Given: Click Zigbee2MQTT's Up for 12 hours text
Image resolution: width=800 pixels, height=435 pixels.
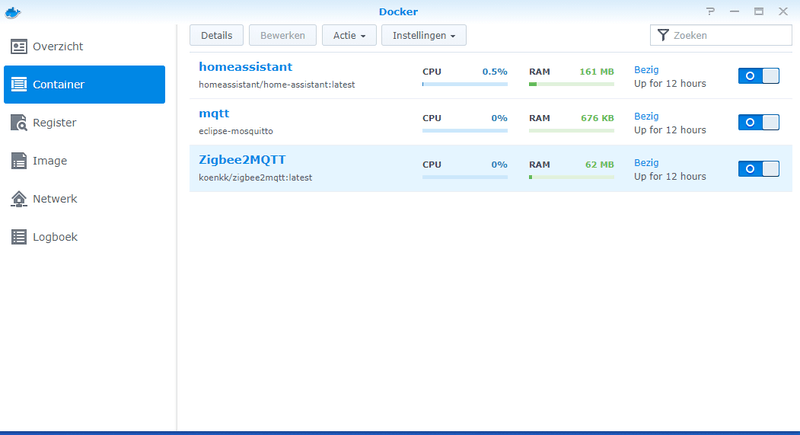Looking at the screenshot, I should [670, 176].
